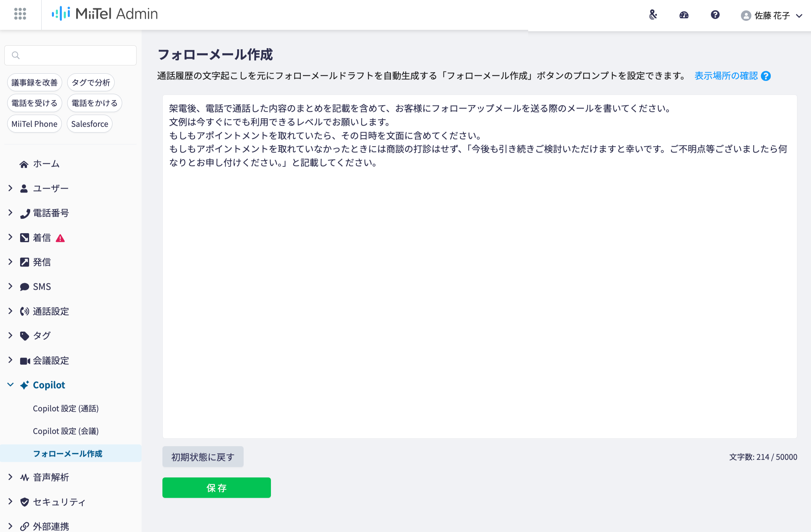
Task: Click the person icon beside ユーザー
Action: (x=24, y=189)
